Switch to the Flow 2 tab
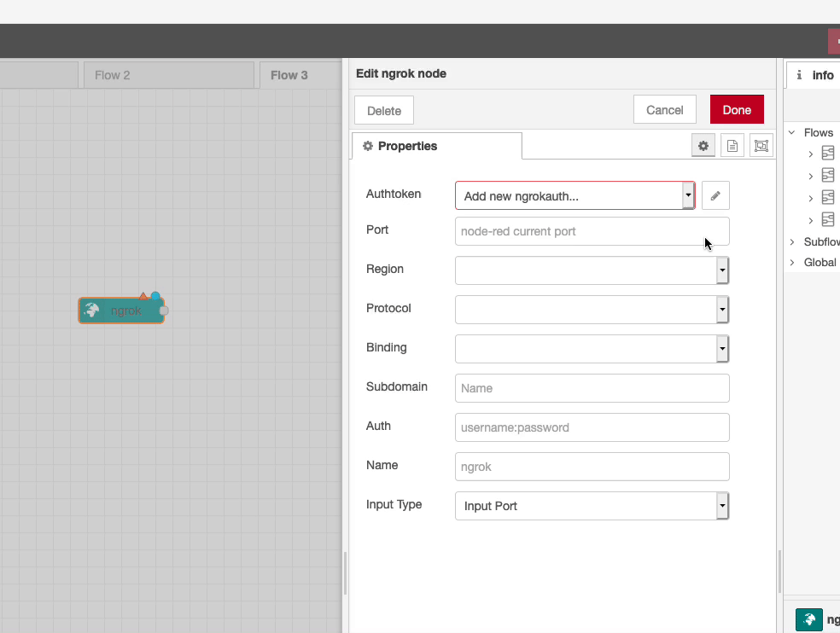The width and height of the screenshot is (840, 633). click(169, 75)
